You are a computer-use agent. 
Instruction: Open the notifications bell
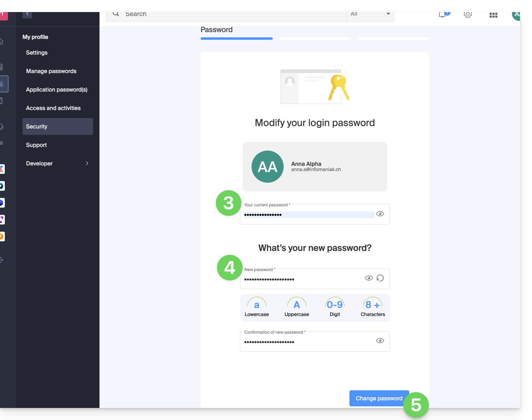442,15
